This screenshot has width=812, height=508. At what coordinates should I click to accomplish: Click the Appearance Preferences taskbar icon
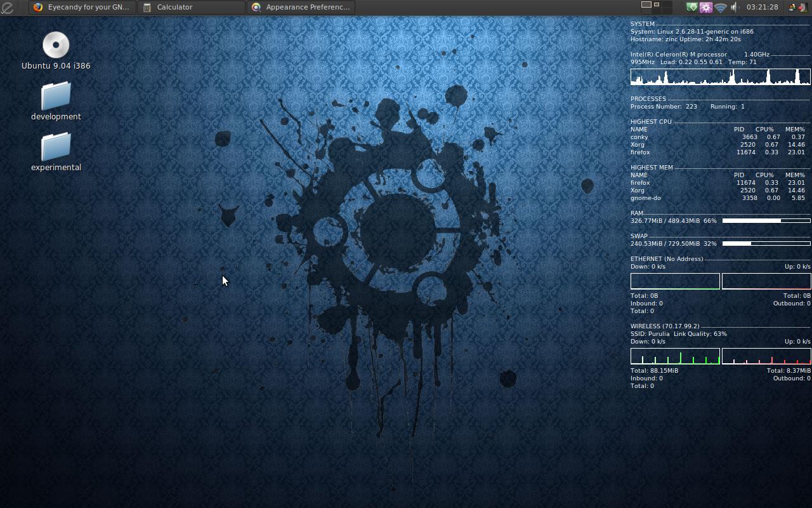pos(256,8)
